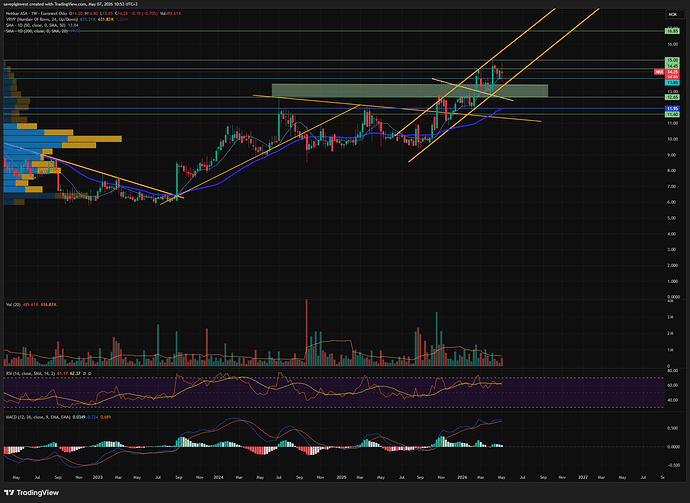Select the red 14.25 current price label
690x503 pixels.
coord(672,72)
